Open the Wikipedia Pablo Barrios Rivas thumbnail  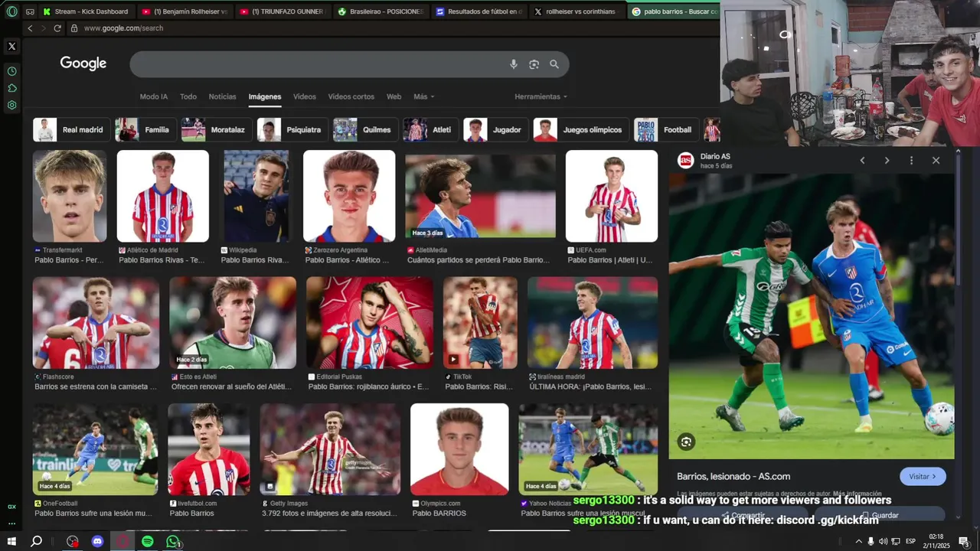[256, 196]
